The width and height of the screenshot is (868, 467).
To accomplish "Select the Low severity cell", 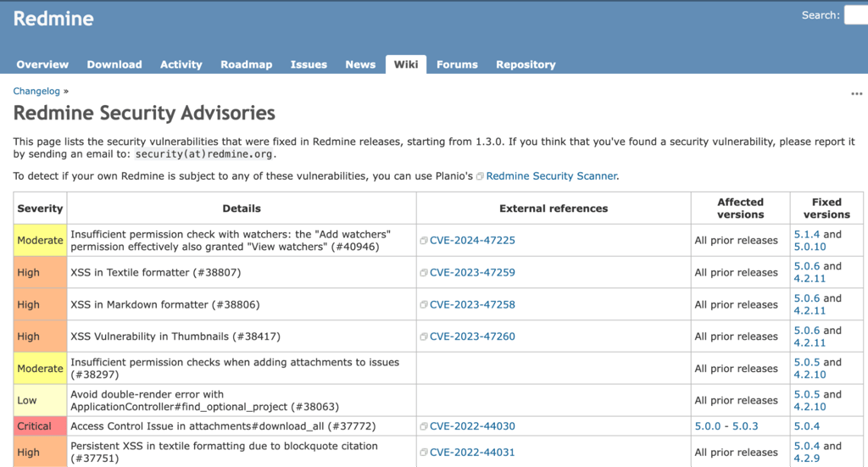I will (x=40, y=401).
